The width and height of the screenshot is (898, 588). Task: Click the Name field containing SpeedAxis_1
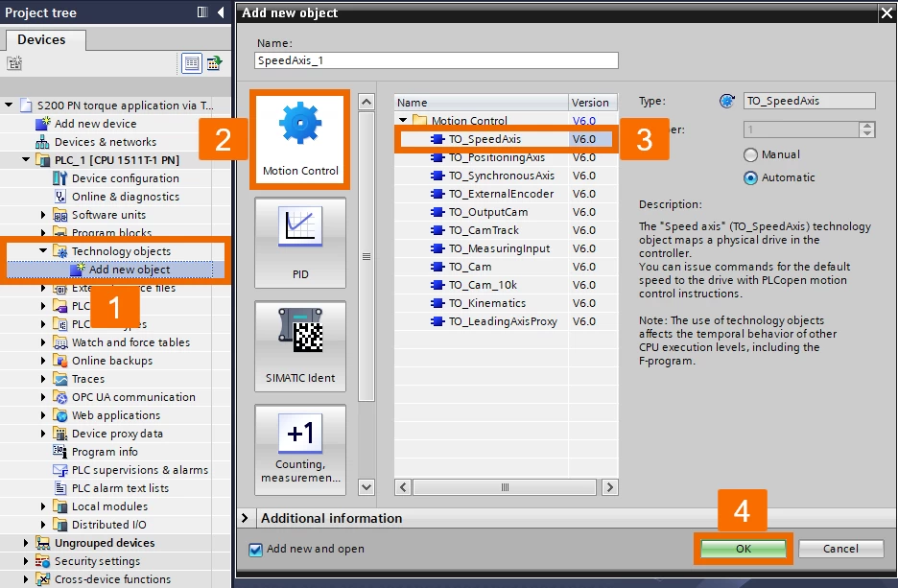pyautogui.click(x=437, y=60)
